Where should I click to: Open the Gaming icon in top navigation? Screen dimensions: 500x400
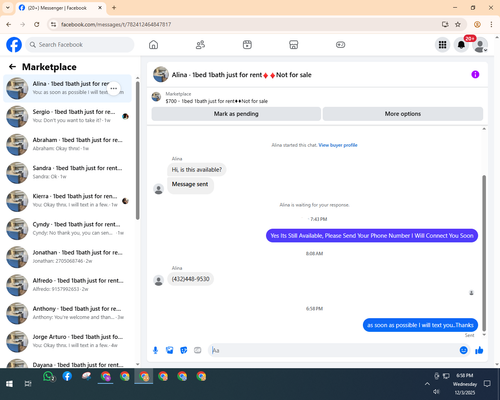[340, 45]
